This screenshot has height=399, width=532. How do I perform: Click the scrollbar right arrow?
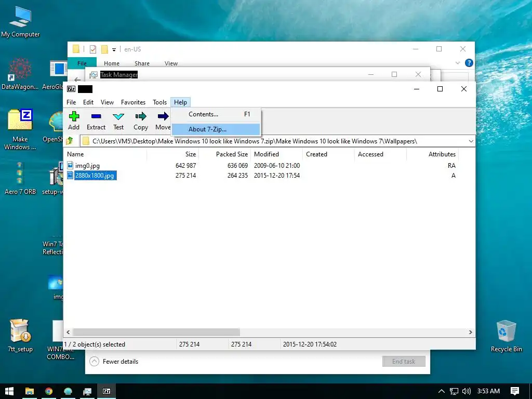pos(470,332)
